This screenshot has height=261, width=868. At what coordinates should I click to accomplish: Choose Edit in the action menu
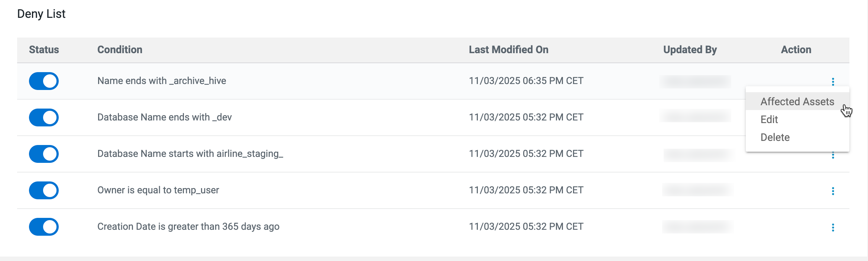pos(769,119)
